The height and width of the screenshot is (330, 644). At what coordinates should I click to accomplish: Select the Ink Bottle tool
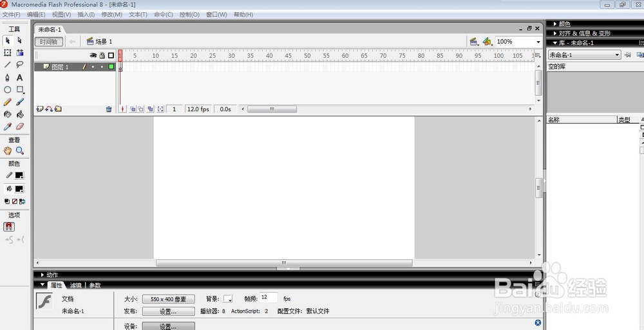click(7, 115)
